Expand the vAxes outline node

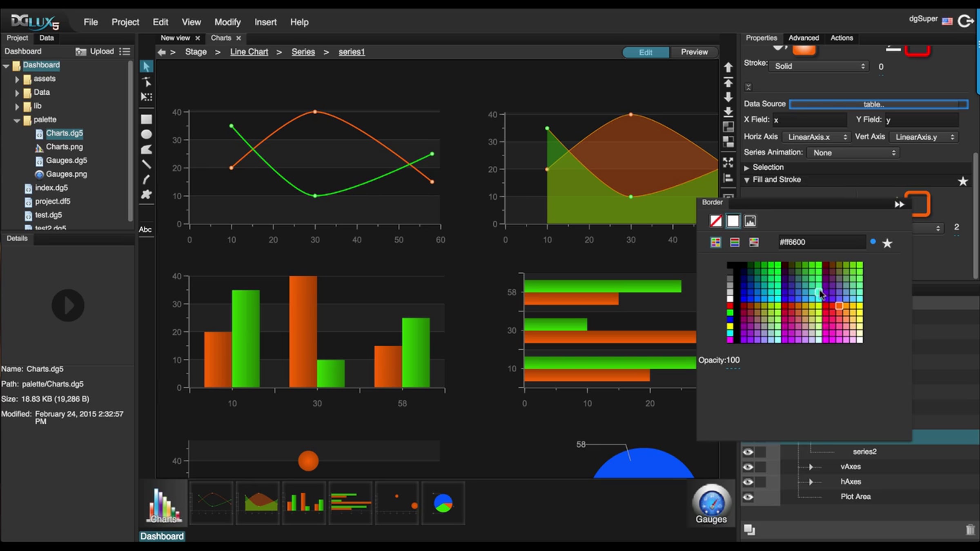tap(811, 467)
